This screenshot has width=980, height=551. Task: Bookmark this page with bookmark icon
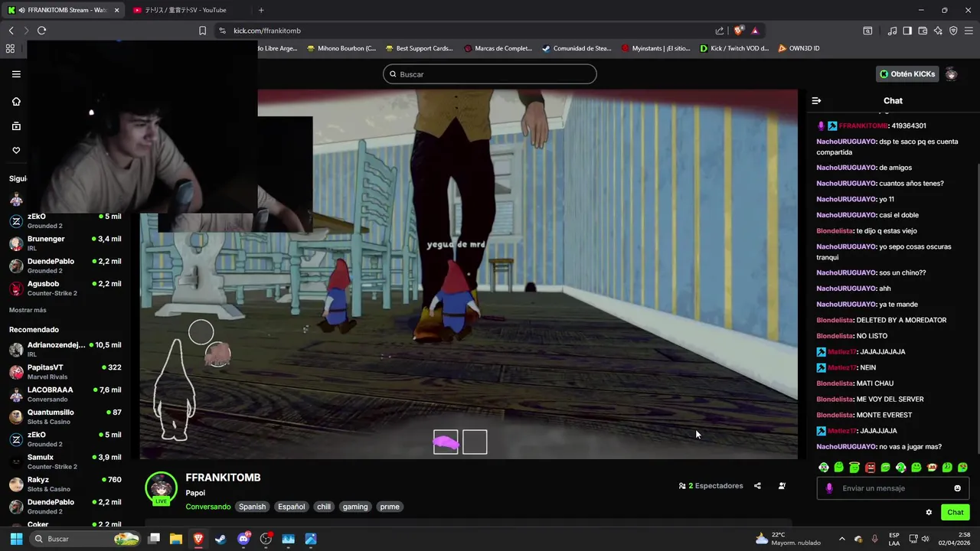pyautogui.click(x=202, y=31)
